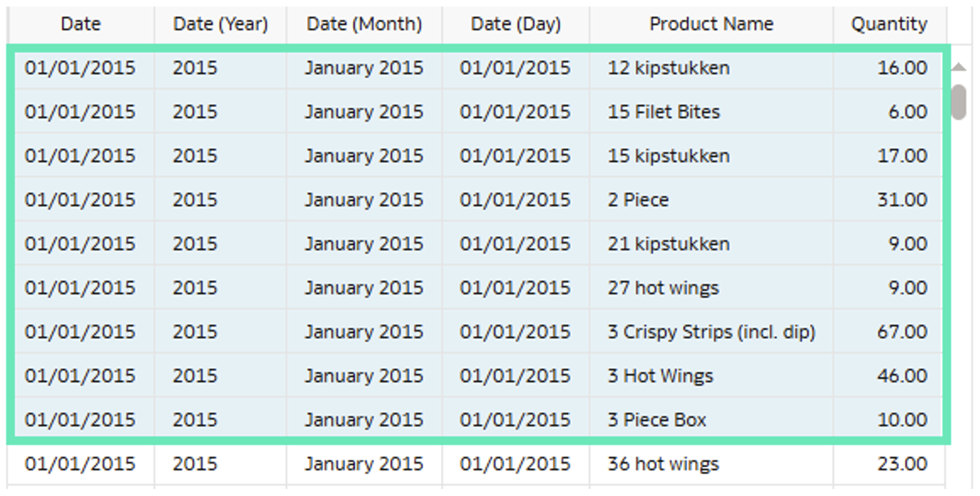Select the 12 kipstukken product cell
Viewport: 980px width, 496px height.
coord(669,68)
